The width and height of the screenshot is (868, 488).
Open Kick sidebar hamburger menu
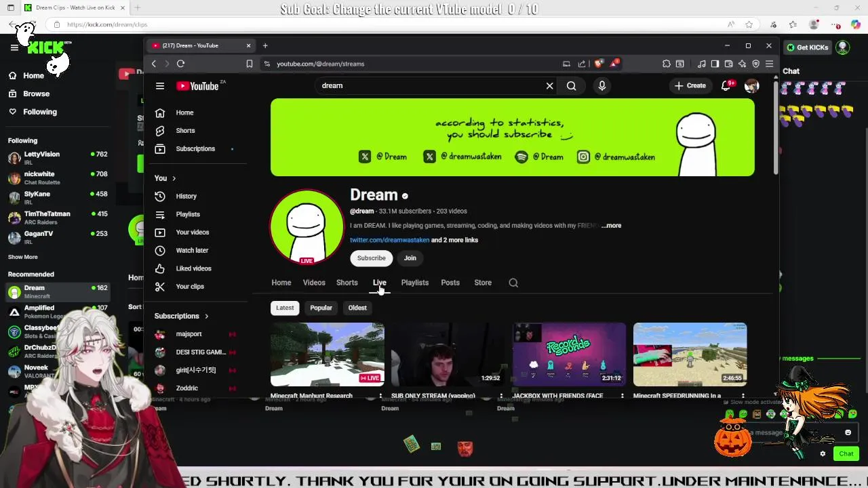click(14, 47)
